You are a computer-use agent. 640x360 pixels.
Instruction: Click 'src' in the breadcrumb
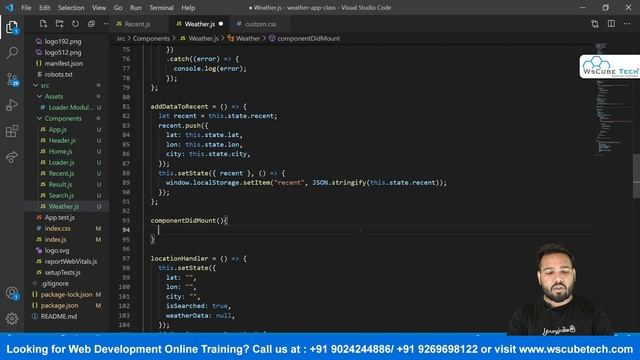click(121, 38)
